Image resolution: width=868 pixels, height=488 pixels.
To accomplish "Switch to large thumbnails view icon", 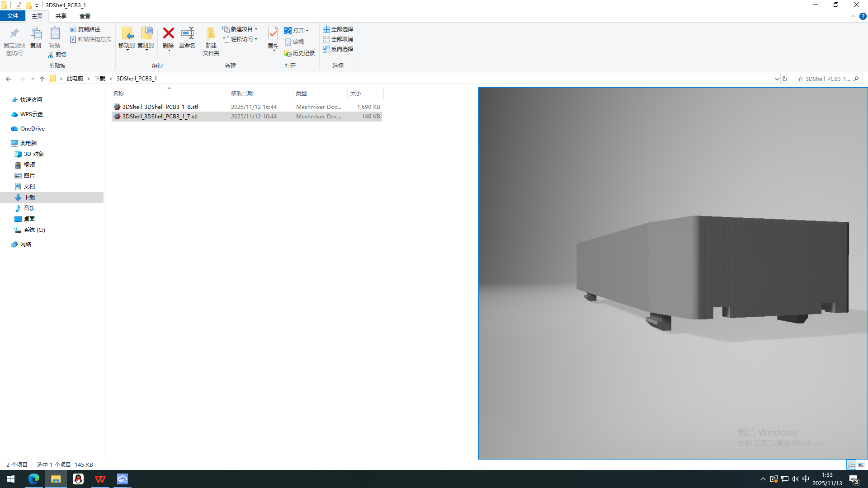I will tap(861, 465).
